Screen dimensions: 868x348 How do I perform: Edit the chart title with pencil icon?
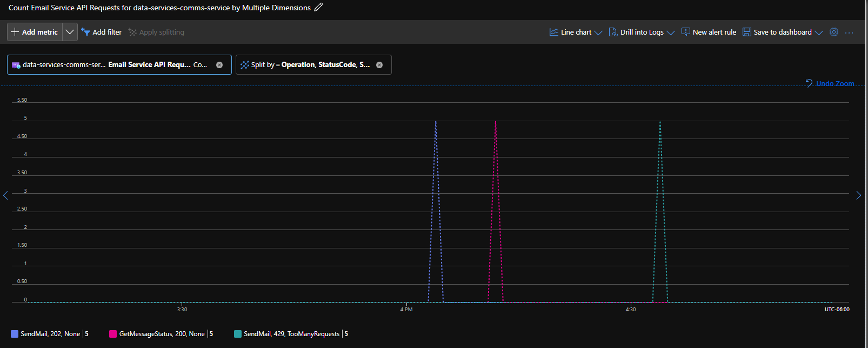pyautogui.click(x=318, y=7)
